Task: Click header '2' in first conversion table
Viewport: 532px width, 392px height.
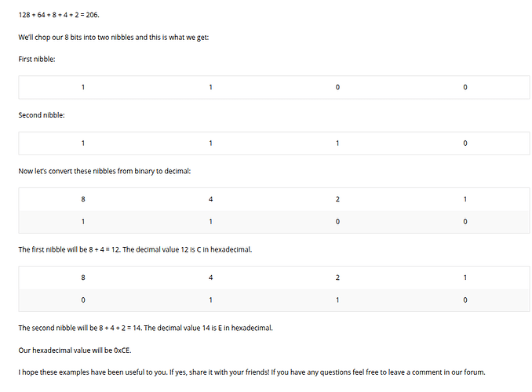Action: (x=337, y=199)
